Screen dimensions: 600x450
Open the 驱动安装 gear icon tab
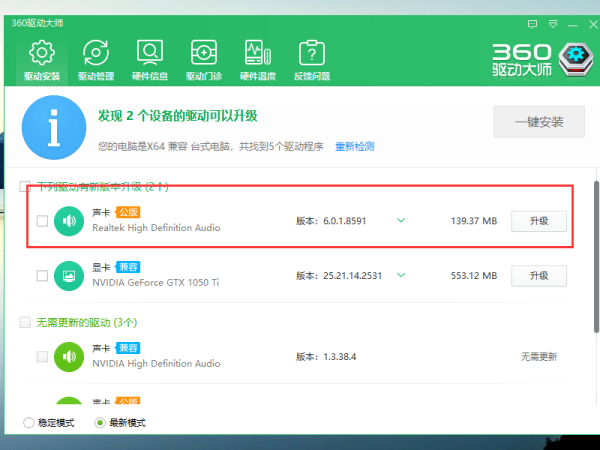pyautogui.click(x=42, y=59)
